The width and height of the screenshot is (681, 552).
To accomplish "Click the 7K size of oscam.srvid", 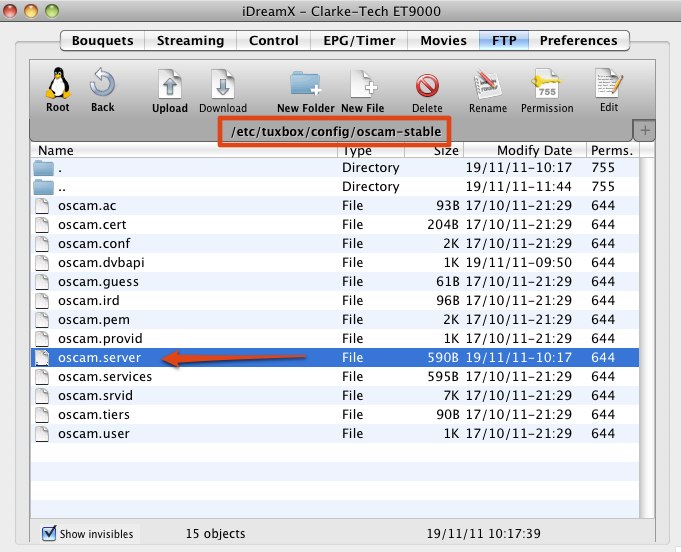I will (x=451, y=396).
